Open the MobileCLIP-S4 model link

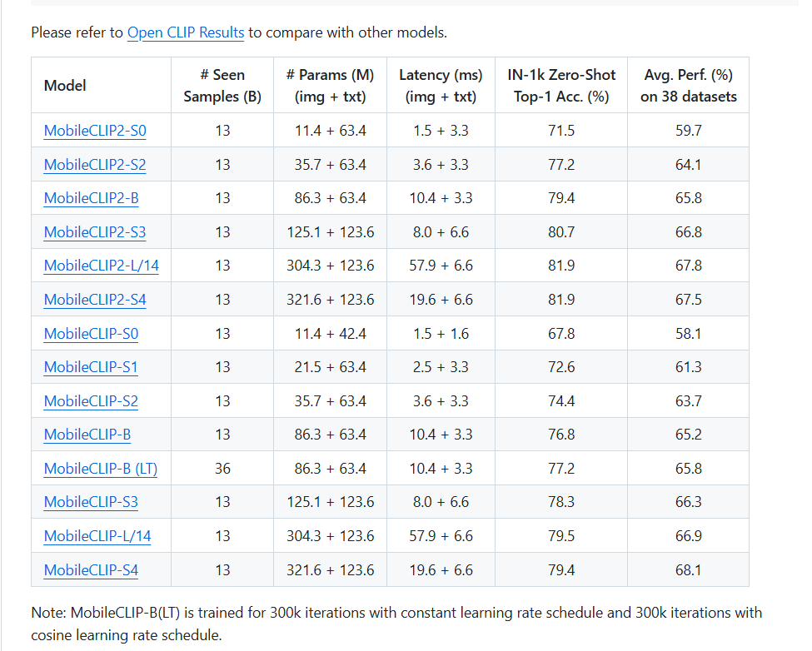91,569
